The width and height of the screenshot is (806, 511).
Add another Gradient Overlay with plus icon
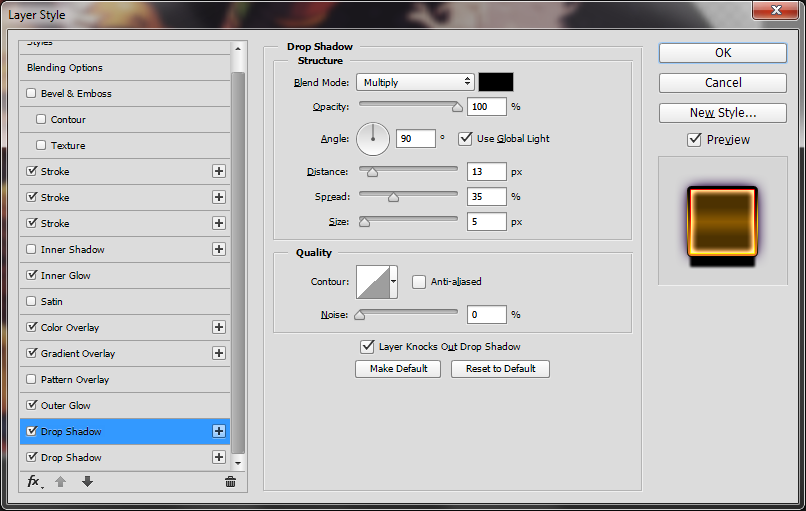[219, 353]
